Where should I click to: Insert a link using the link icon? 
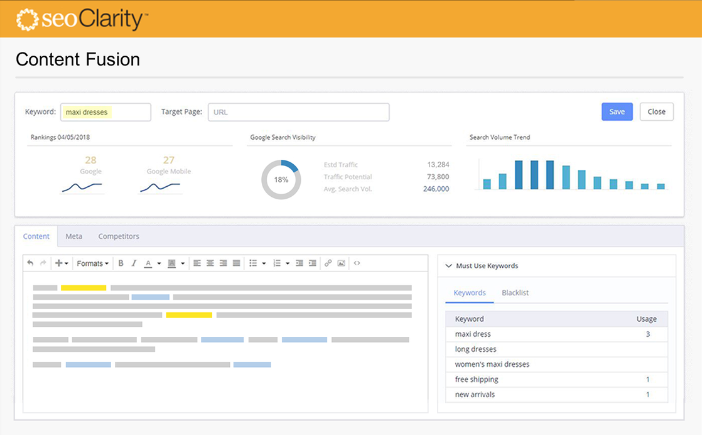[328, 263]
